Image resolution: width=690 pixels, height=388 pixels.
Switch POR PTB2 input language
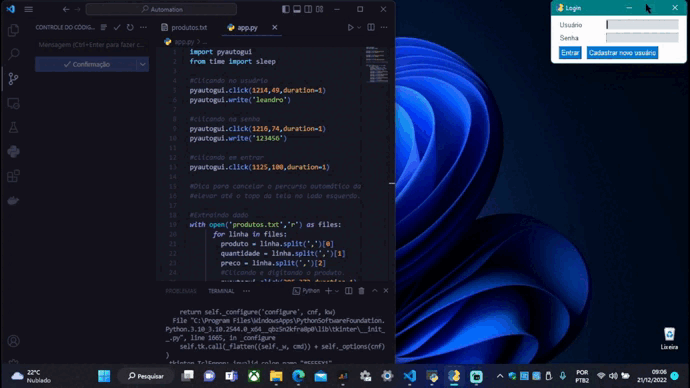582,376
